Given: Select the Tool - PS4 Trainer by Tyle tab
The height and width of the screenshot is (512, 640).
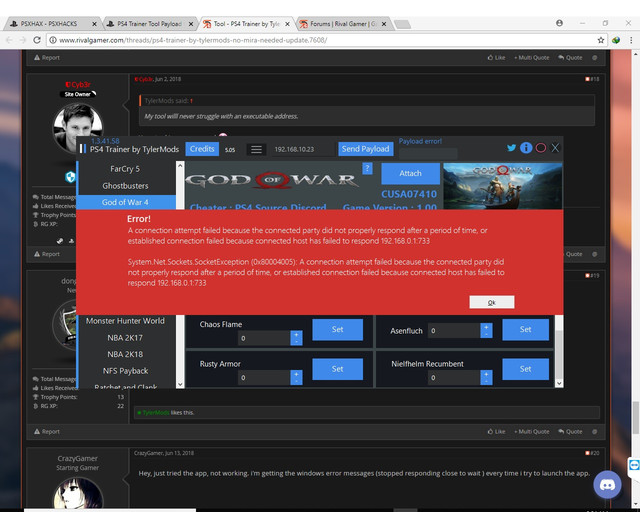Looking at the screenshot, I should pyautogui.click(x=246, y=24).
